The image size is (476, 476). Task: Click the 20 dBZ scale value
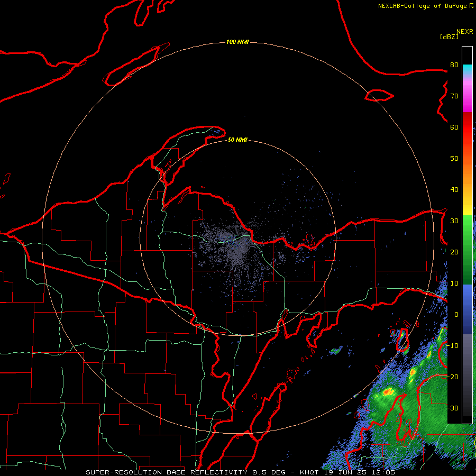[x=454, y=252]
